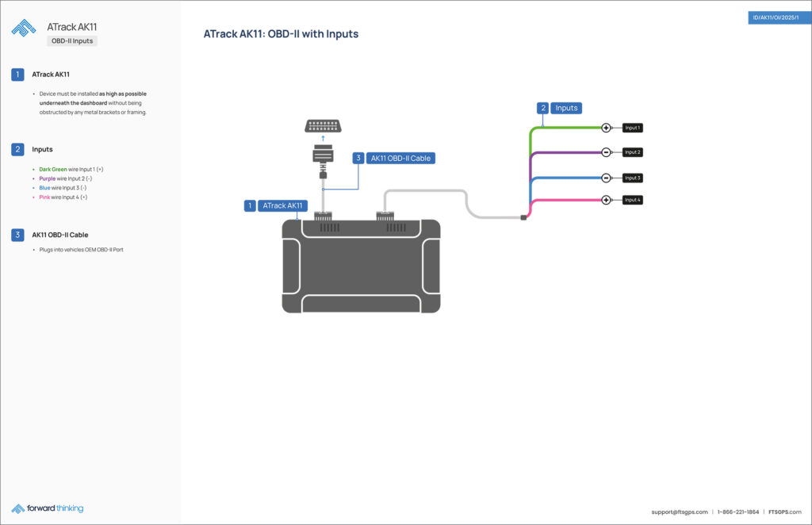Click the pink Input 4 wire
The width and height of the screenshot is (812, 525).
point(567,201)
